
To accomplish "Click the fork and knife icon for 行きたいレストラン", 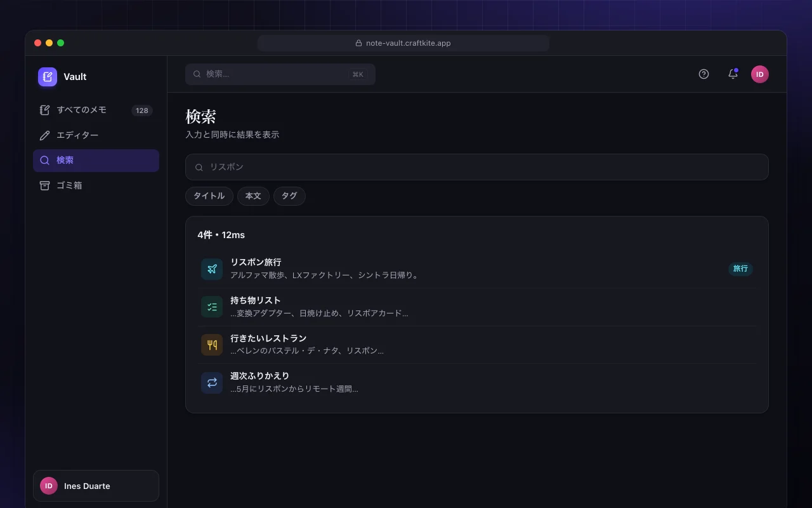I will pos(212,345).
